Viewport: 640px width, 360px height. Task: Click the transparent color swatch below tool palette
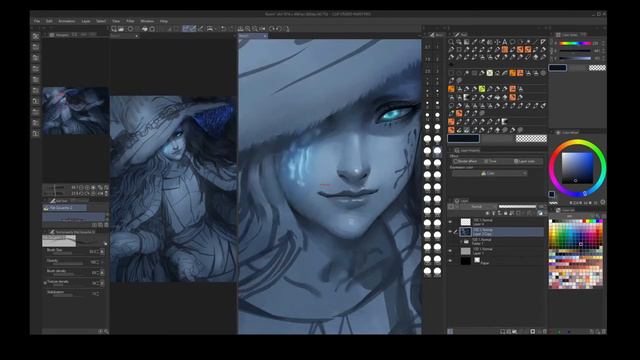pyautogui.click(x=531, y=138)
